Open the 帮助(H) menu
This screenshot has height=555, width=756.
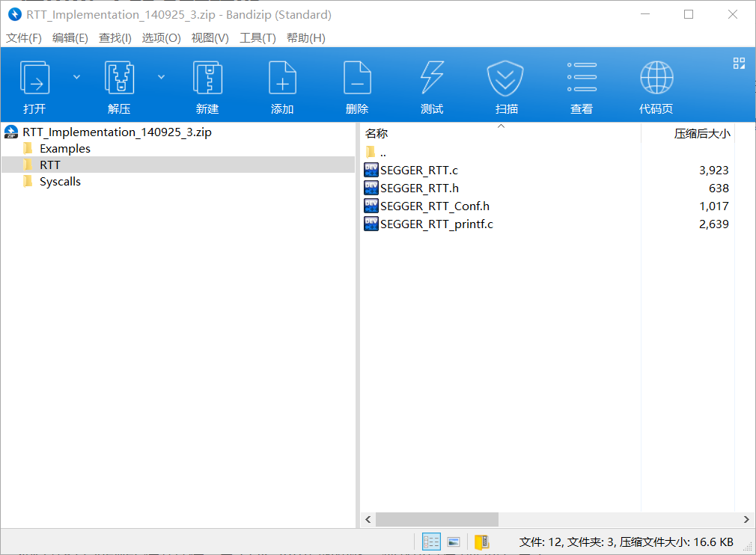[305, 37]
